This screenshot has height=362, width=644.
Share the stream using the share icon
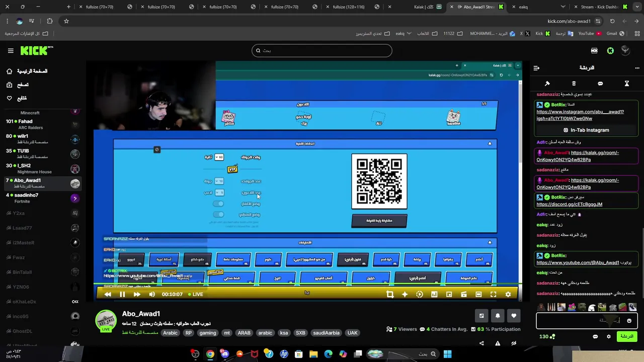[x=481, y=343]
